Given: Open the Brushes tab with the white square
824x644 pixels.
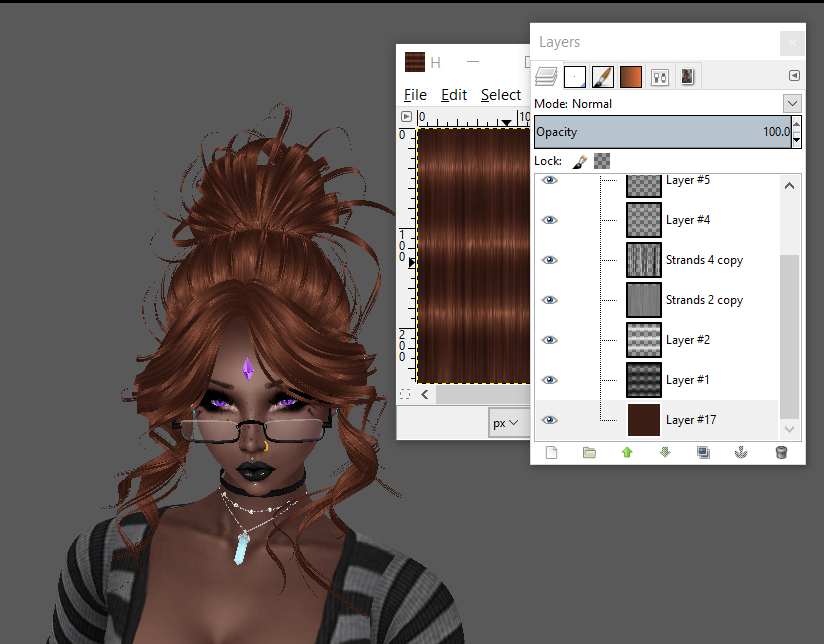Looking at the screenshot, I should (x=574, y=77).
